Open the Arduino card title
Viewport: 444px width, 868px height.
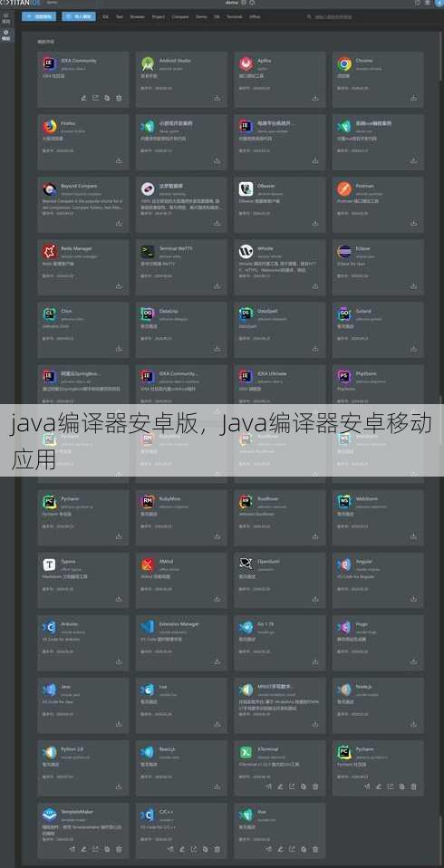point(69,624)
